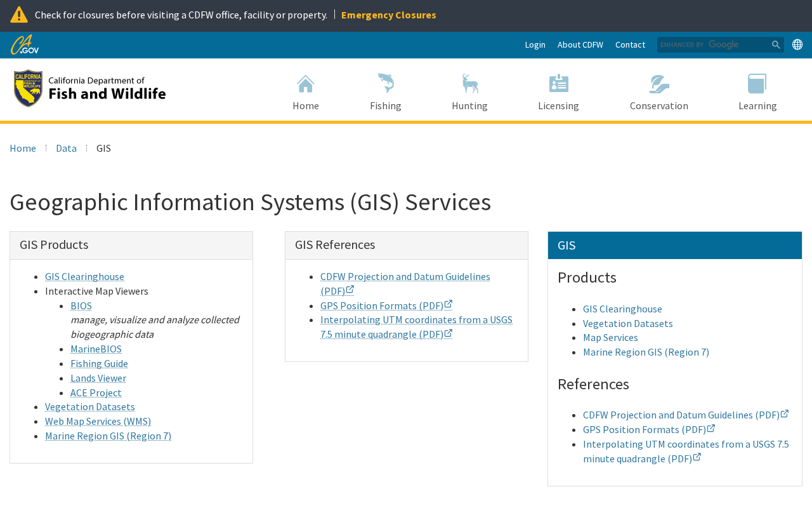Open the Licensing ID card icon
Screen dimensions: 812x508
tap(558, 84)
